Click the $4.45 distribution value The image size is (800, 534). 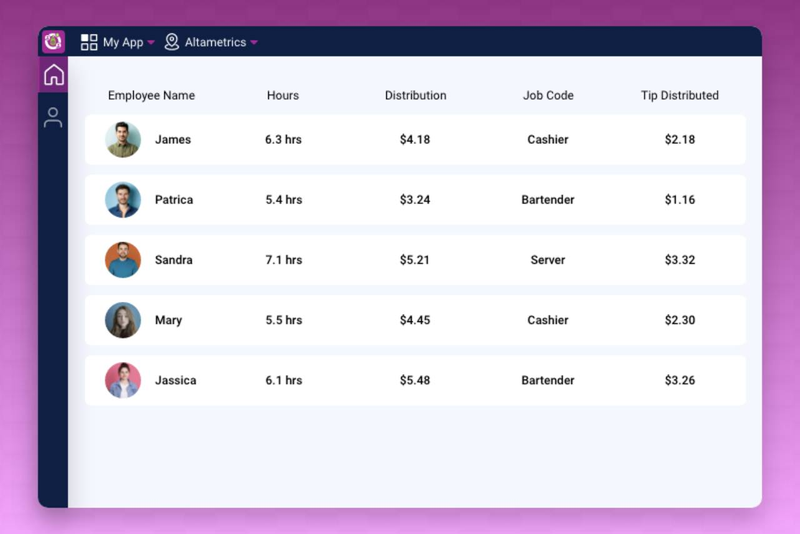pos(415,320)
